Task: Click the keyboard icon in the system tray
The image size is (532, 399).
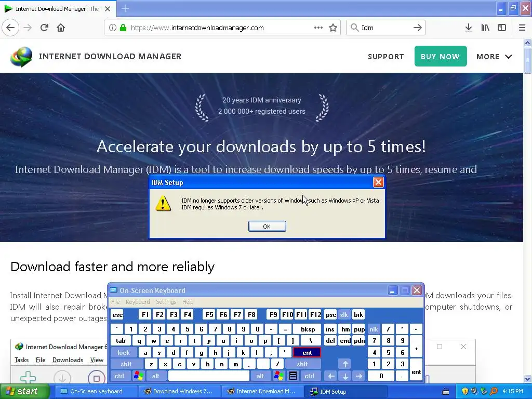Action: coord(446,392)
